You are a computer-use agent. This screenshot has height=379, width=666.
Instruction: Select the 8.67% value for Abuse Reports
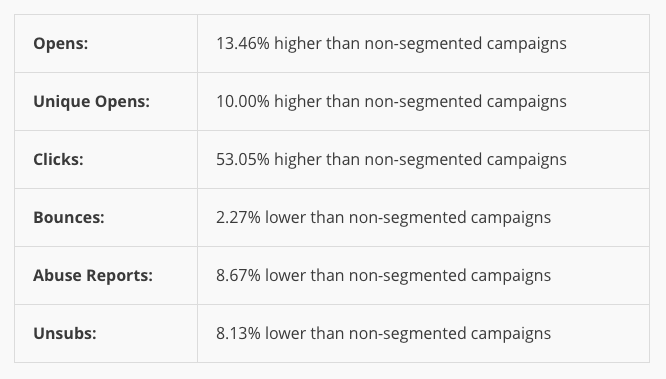point(238,275)
